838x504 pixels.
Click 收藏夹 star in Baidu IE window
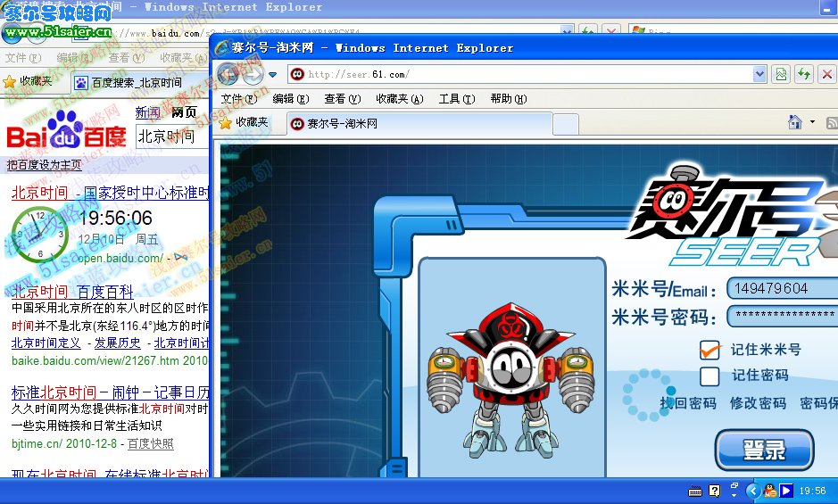tap(28, 81)
